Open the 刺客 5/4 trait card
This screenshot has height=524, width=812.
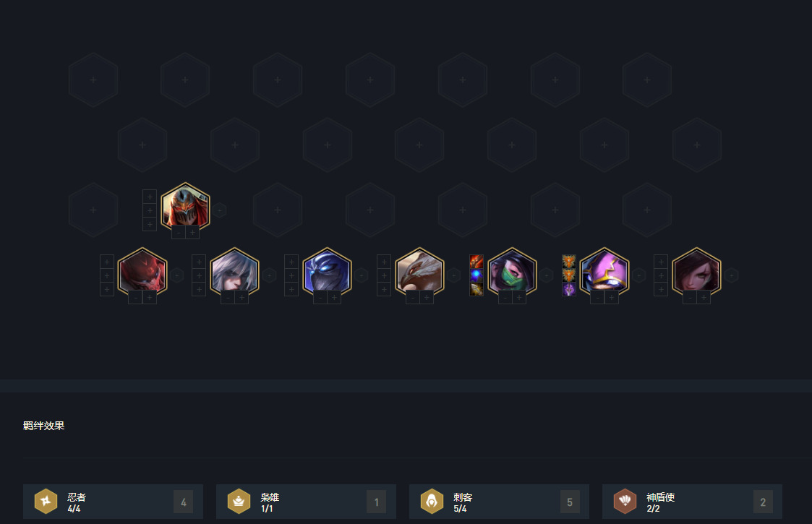coord(499,502)
